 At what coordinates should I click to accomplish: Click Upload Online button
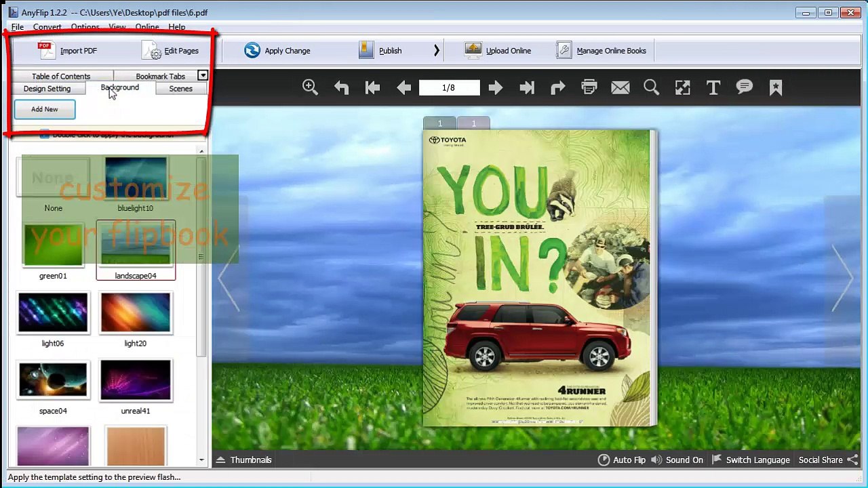coord(498,51)
